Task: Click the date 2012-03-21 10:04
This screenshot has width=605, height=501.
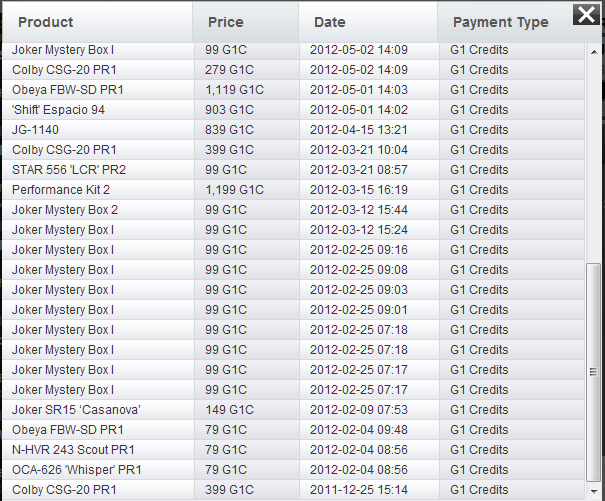Action: click(x=358, y=150)
